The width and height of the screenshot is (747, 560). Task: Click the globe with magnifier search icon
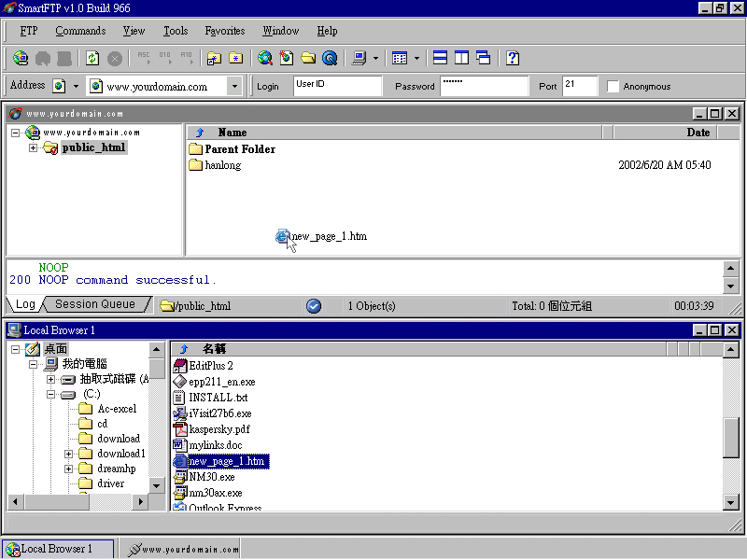tap(265, 58)
